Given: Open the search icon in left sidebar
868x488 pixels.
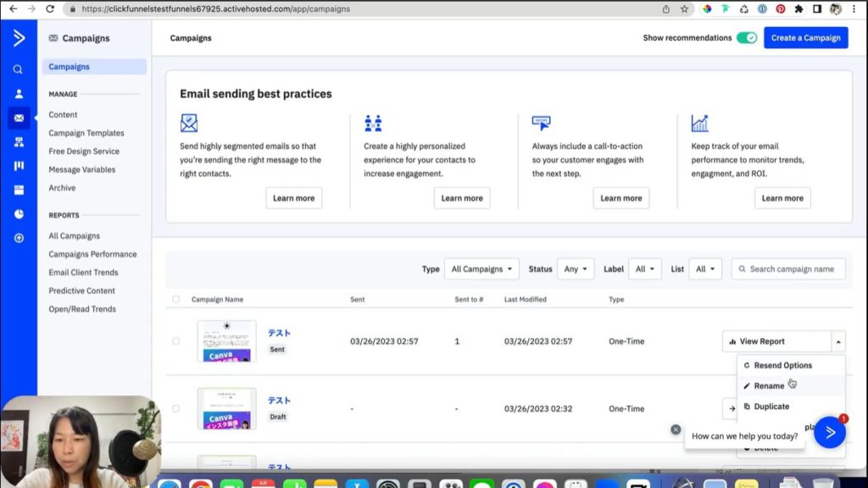Looking at the screenshot, I should 18,69.
